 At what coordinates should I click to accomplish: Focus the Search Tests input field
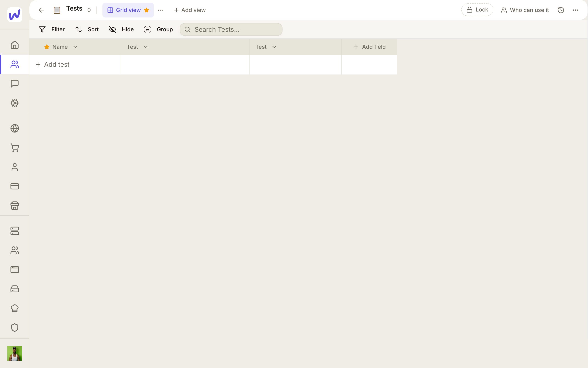coord(231,29)
